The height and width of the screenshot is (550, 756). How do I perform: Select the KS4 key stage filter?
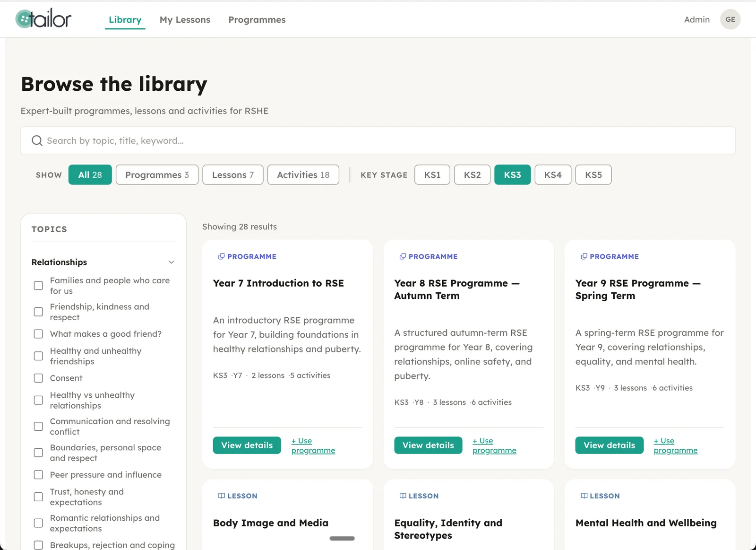[x=553, y=175]
